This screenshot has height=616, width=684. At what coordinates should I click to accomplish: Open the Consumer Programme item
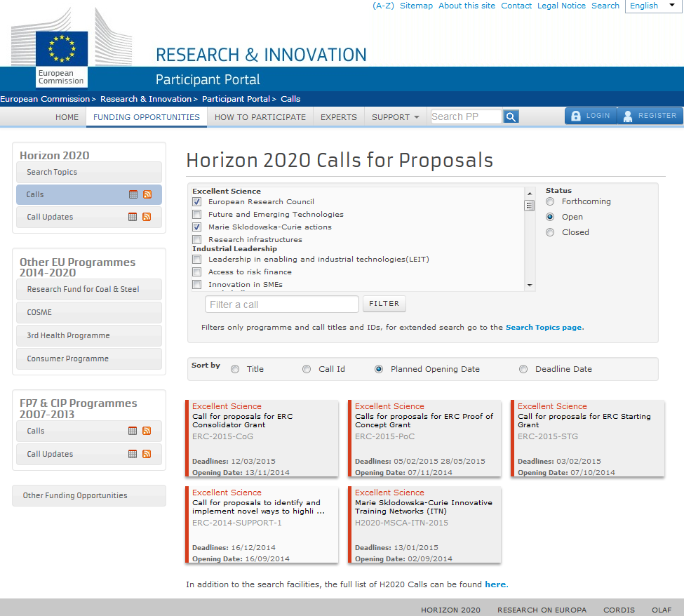point(89,359)
